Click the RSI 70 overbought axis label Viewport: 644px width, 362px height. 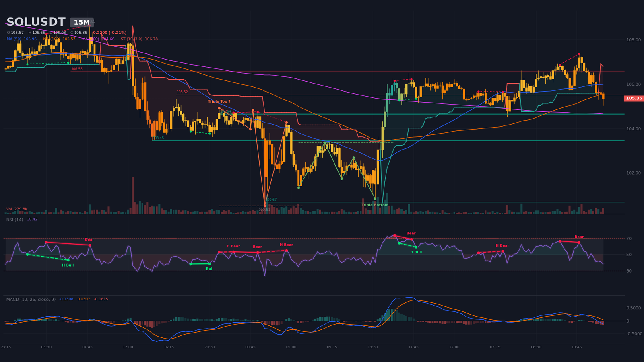pos(629,239)
